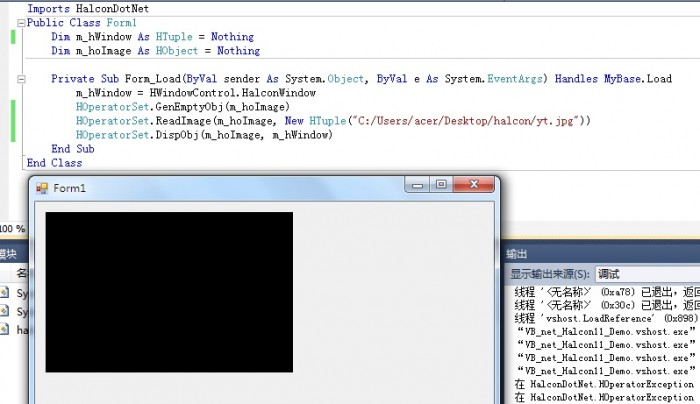Click the output line with (0xa78) 已退出
Image resolution: width=700 pixels, height=404 pixels.
pos(607,292)
